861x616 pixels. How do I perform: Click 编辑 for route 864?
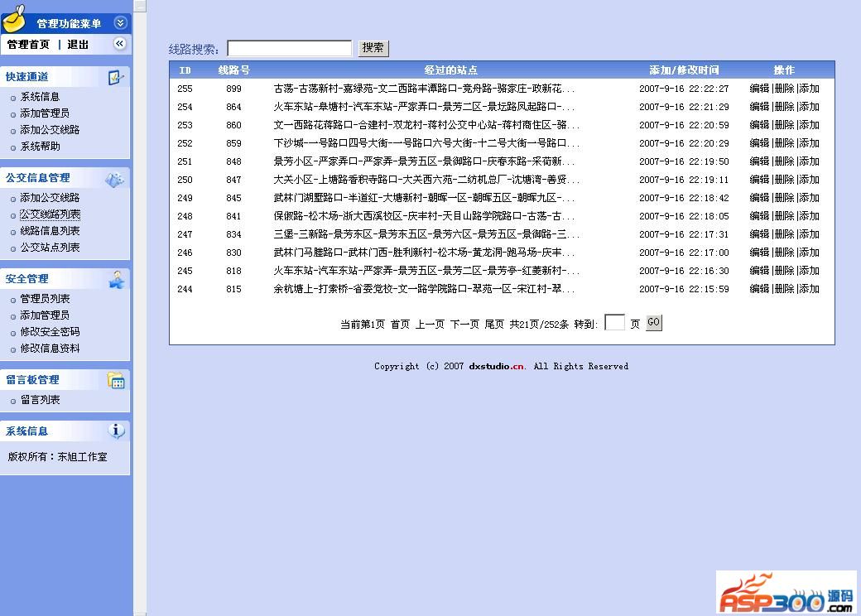coord(759,107)
